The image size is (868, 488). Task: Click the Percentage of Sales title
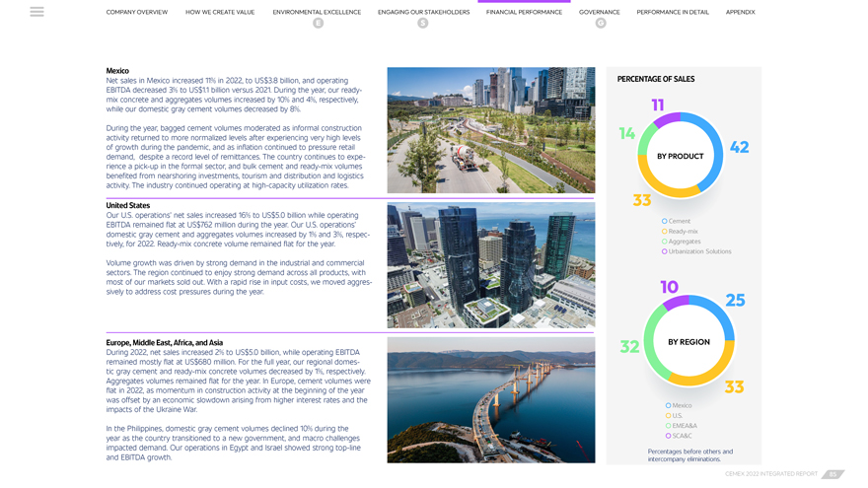coord(656,79)
